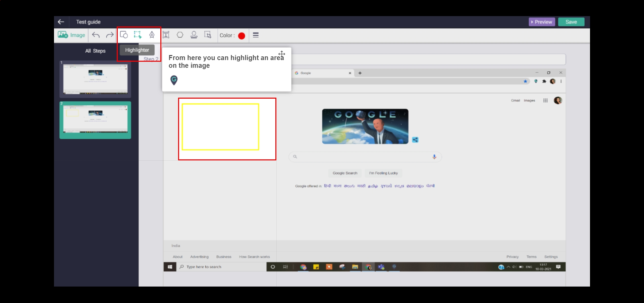Click the location pin icon in tooltip
Screen dimensions: 644x303
pos(174,80)
